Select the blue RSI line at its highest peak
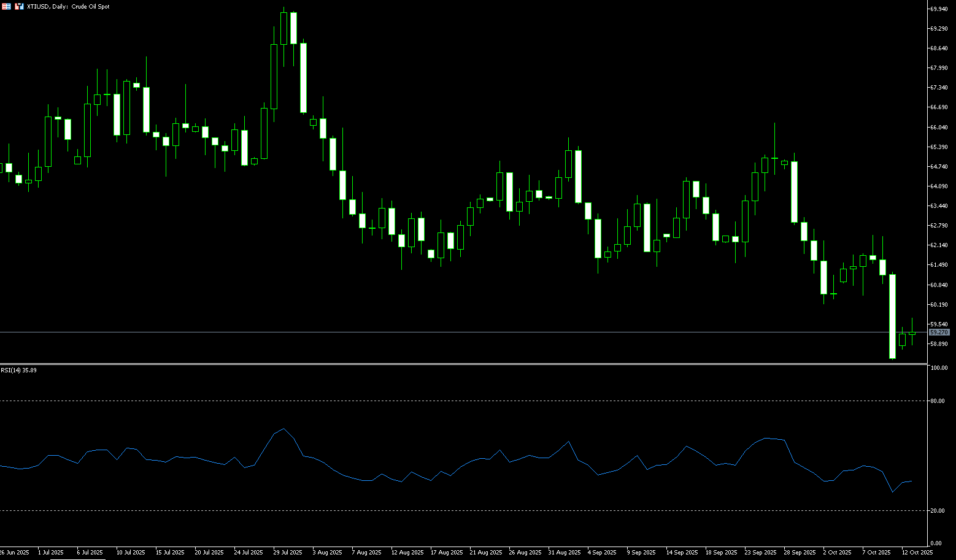956x560 pixels. tap(283, 429)
